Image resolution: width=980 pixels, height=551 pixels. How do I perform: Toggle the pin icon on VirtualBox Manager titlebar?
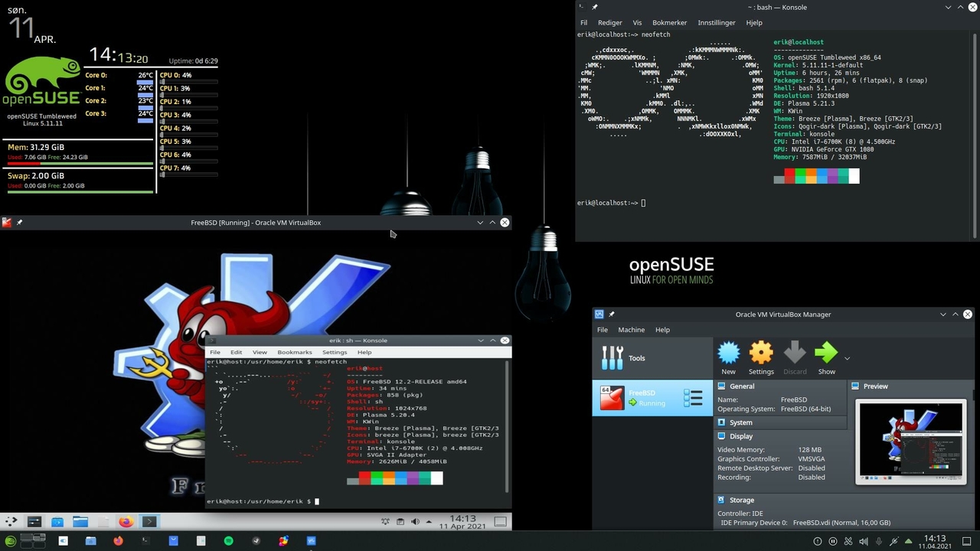point(612,314)
